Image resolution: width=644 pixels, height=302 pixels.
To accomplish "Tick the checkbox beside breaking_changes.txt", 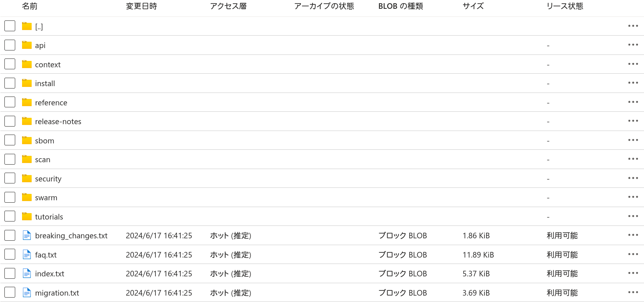I will [10, 235].
